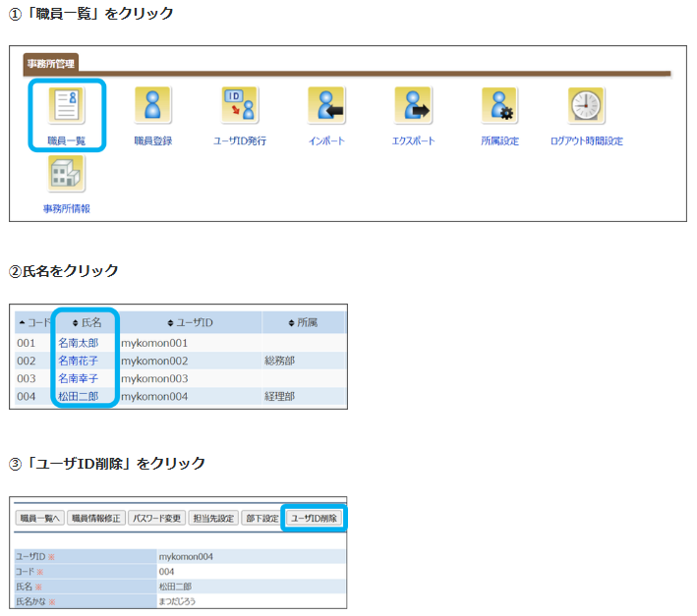Open staff name 松田二郎 link
This screenshot has height=616, width=697.
[78, 397]
